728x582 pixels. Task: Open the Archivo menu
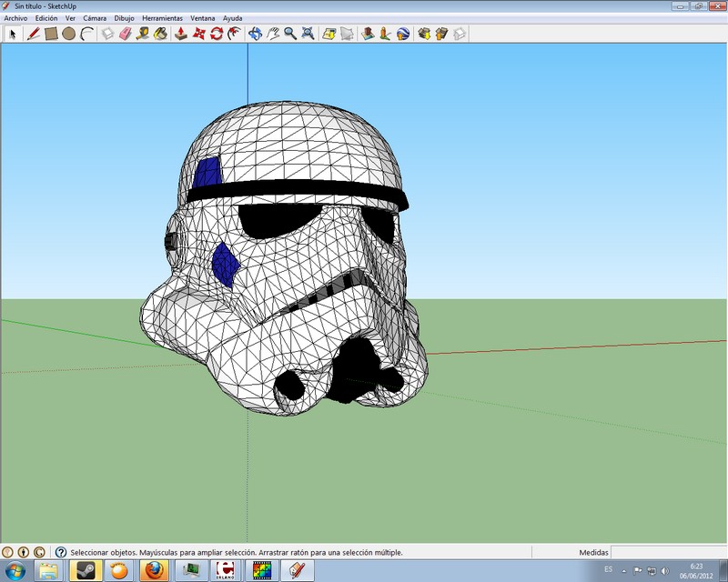[x=15, y=18]
